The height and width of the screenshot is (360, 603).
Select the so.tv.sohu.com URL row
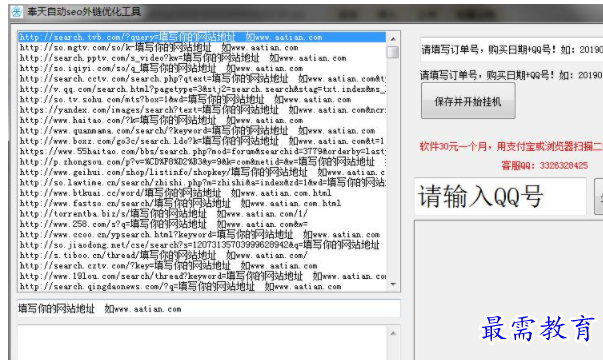click(202, 100)
